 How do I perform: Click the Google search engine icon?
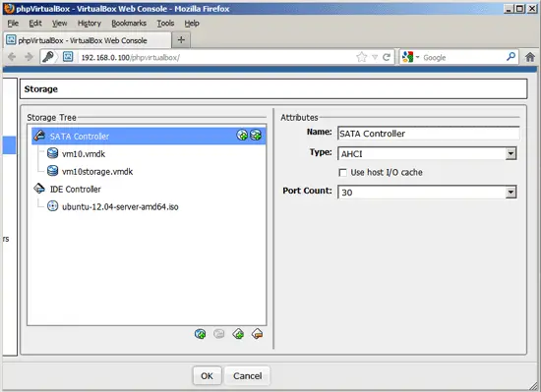[408, 57]
